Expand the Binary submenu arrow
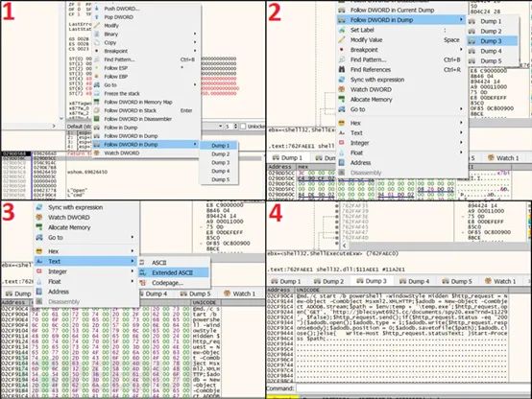Screen dimensions: 532x399 click(195, 34)
